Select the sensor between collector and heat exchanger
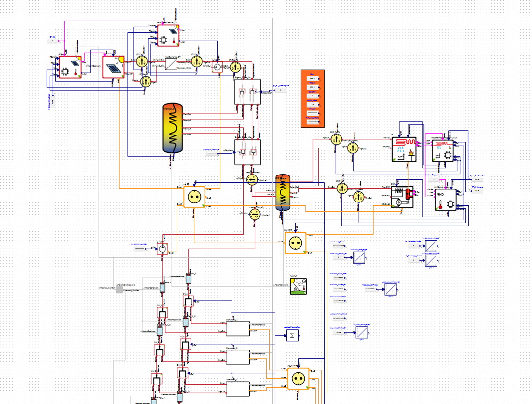Image resolution: width=532 pixels, height=404 pixels. (141, 61)
